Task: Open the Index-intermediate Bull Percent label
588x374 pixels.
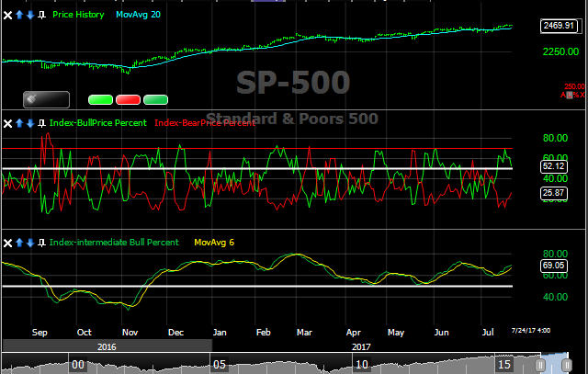Action: tap(114, 243)
